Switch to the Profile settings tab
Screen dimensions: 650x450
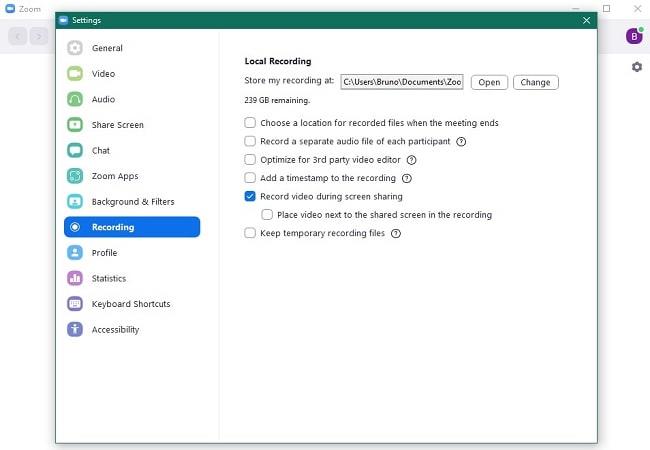coord(104,253)
